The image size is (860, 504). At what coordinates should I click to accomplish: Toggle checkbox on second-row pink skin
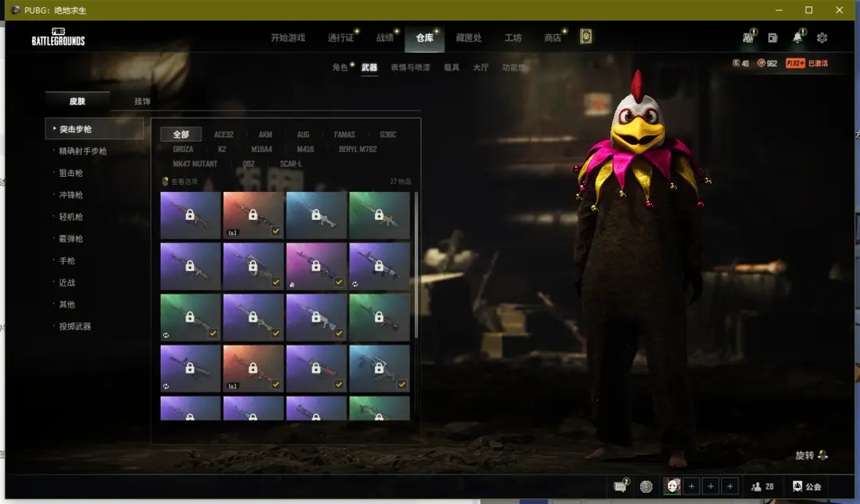point(339,283)
